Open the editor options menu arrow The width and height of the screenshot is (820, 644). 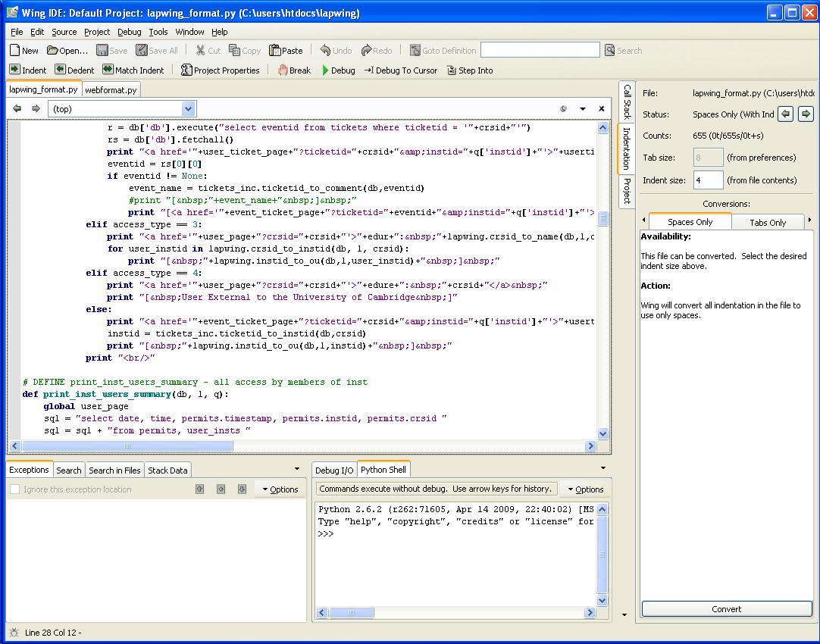(x=583, y=109)
